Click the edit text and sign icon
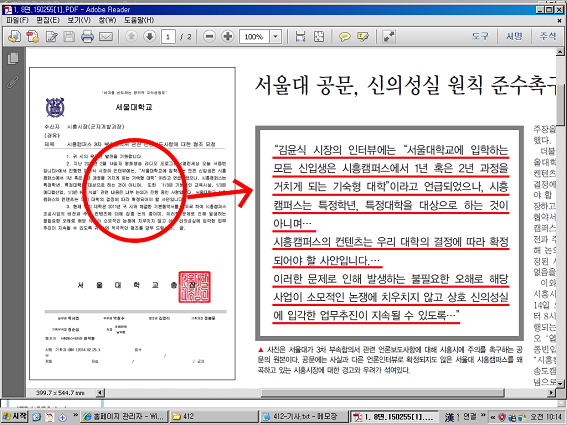The image size is (567, 425). [51, 37]
